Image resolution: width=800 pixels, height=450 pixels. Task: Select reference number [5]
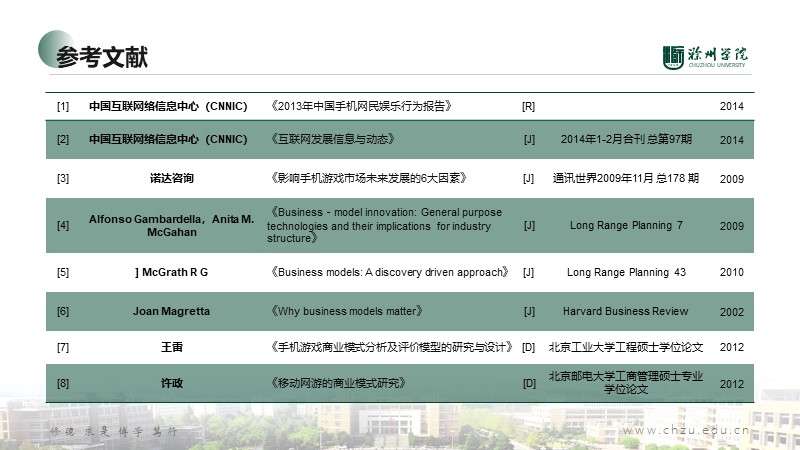point(63,272)
